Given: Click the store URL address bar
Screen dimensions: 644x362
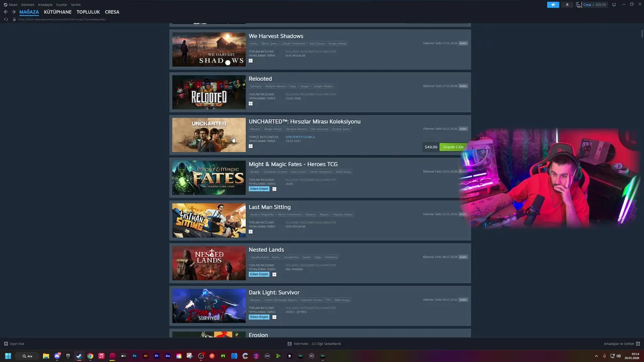Looking at the screenshot, I should pyautogui.click(x=61, y=19).
